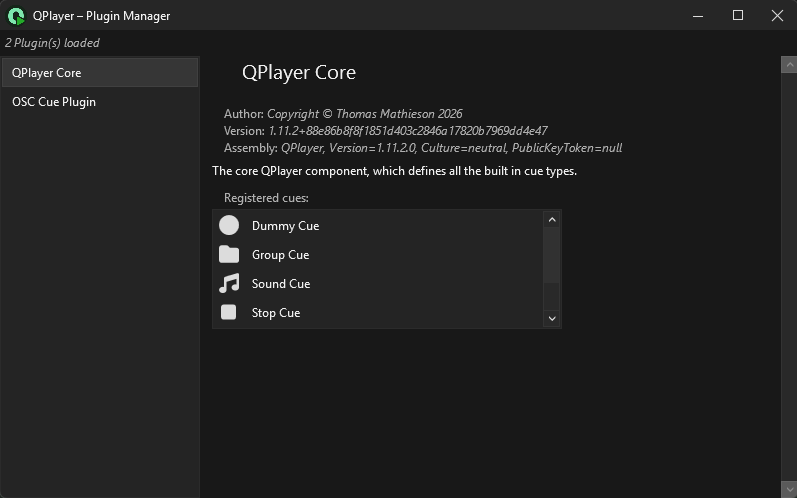Click the Author copyright Thomas Mathieson text
797x498 pixels.
point(343,114)
